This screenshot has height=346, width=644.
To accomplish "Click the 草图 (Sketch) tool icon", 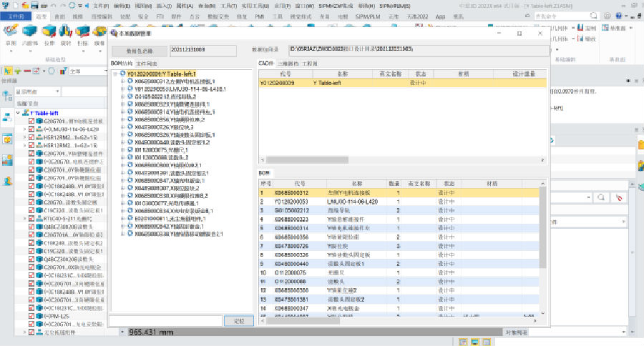I will [x=11, y=31].
